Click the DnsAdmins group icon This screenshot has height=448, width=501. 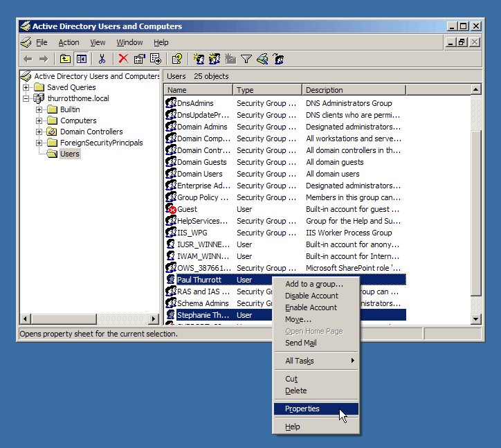point(171,103)
